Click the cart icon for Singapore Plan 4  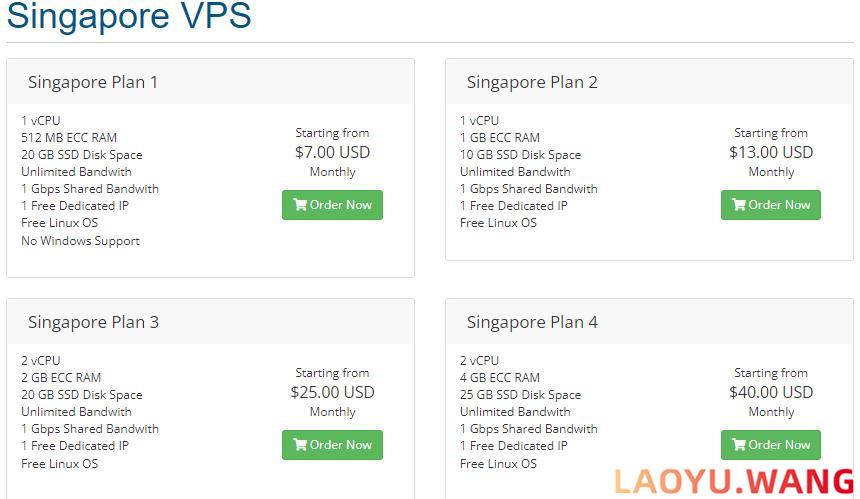click(x=739, y=444)
